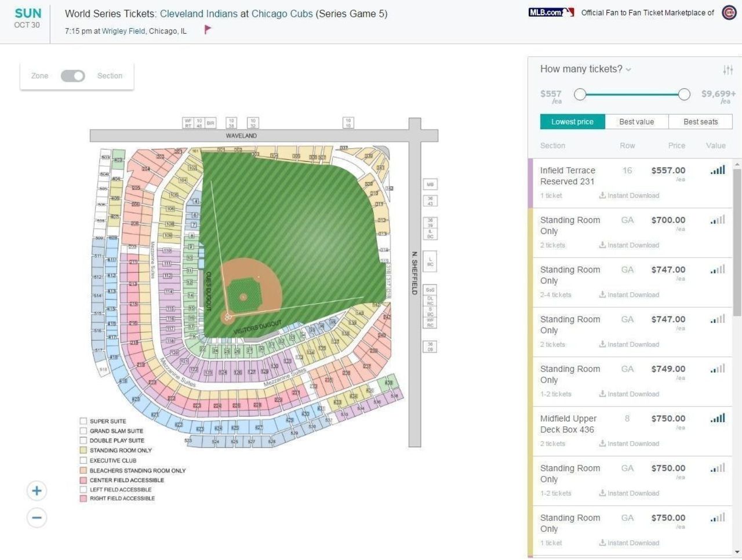The width and height of the screenshot is (742, 560).
Task: Select the Best seats tab
Action: 700,122
